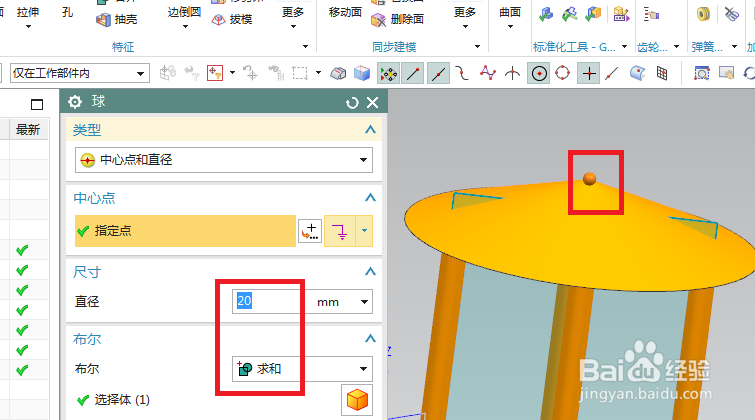Viewport: 755px width, 420px height.
Task: Open More (更多) in the Synchronous Modeling group
Action: [465, 18]
